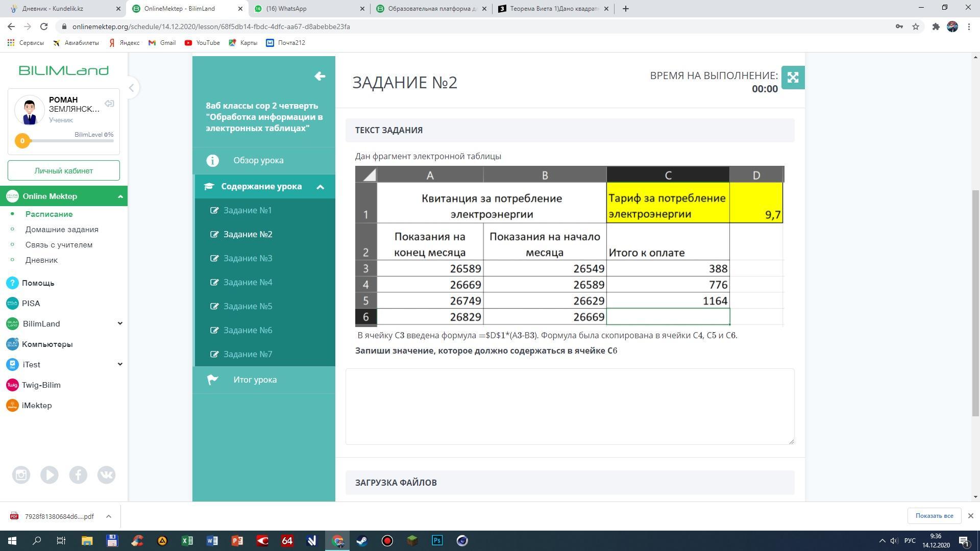Bookmark this page with the star icon
Image resolution: width=980 pixels, height=551 pixels.
pyautogui.click(x=916, y=27)
